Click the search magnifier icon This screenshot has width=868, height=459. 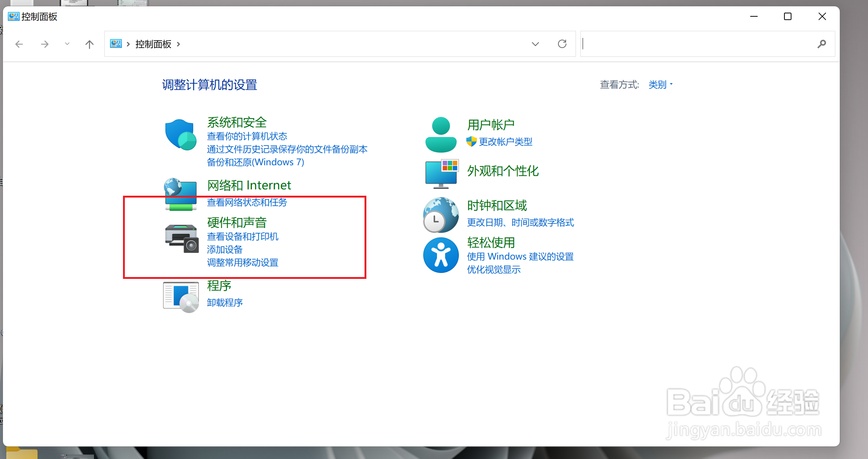click(822, 44)
